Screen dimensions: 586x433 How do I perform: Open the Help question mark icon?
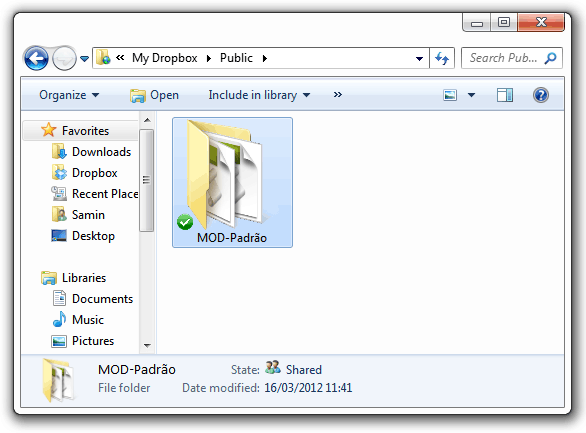pyautogui.click(x=540, y=95)
